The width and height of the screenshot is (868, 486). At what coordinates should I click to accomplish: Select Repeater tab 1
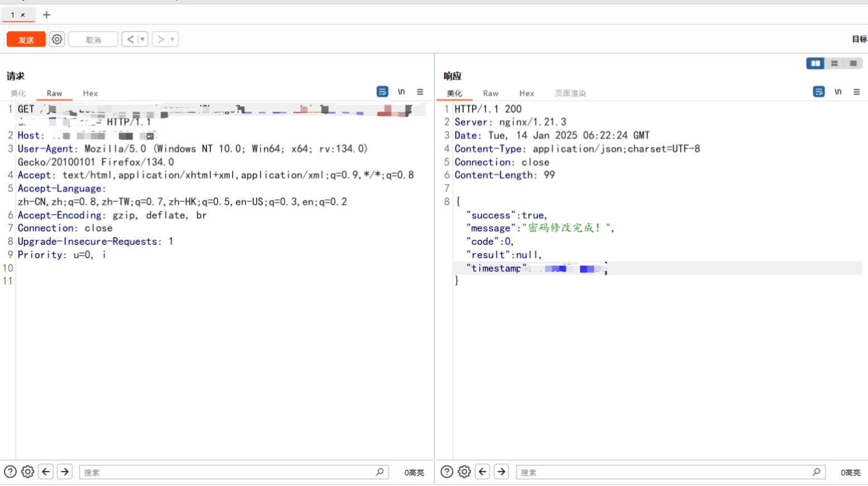(x=12, y=15)
